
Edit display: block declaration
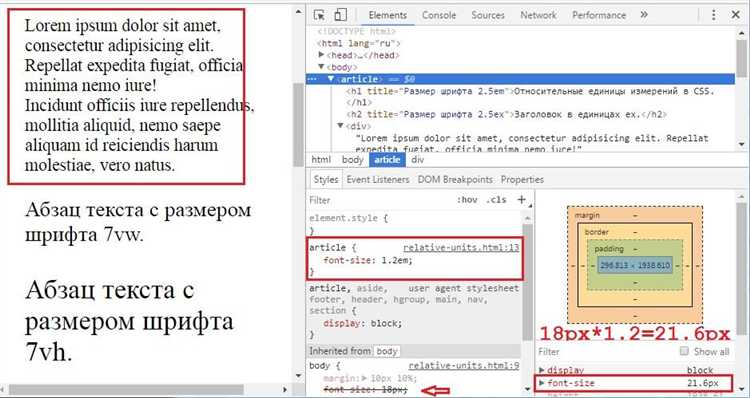(363, 323)
